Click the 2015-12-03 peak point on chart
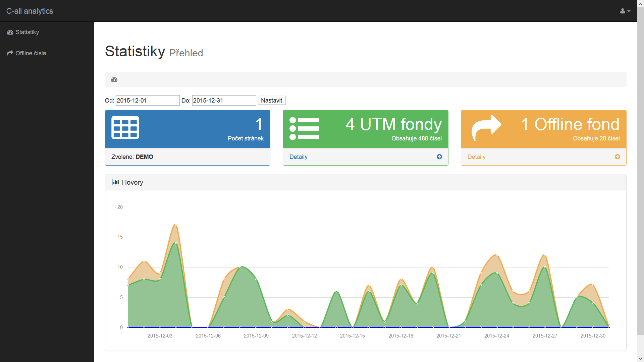This screenshot has height=362, width=644. point(176,225)
